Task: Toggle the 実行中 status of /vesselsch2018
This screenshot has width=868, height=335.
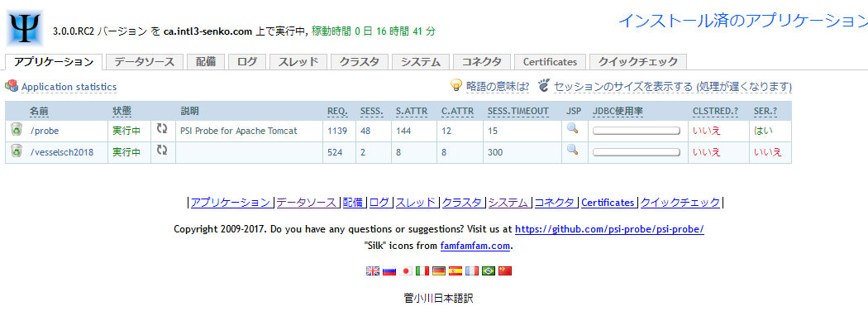Action: [126, 152]
